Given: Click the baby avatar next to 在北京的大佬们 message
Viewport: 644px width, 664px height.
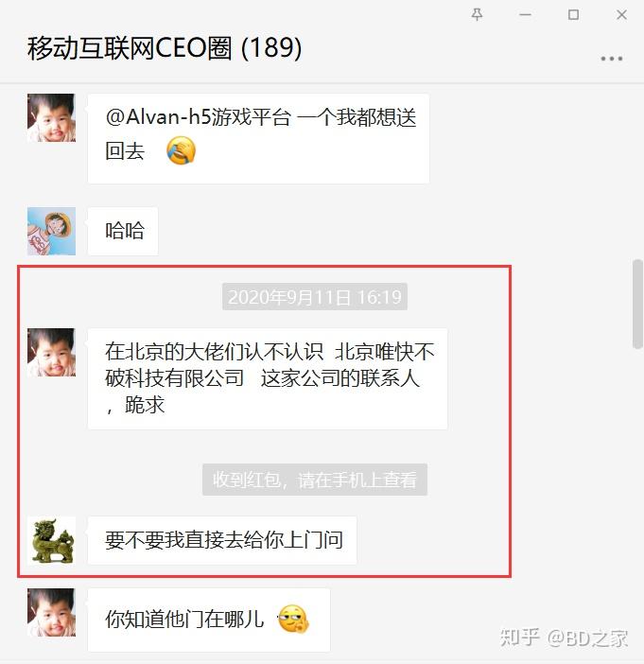Looking at the screenshot, I should (51, 352).
